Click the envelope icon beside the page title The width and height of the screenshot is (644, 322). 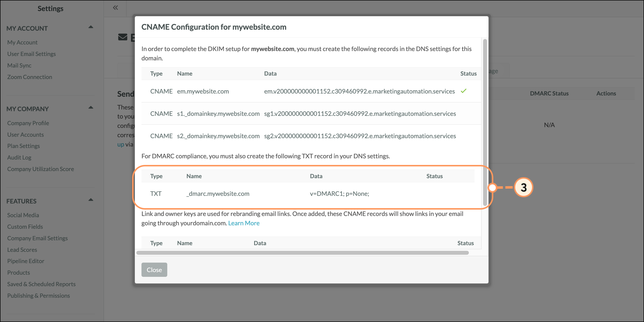point(123,37)
